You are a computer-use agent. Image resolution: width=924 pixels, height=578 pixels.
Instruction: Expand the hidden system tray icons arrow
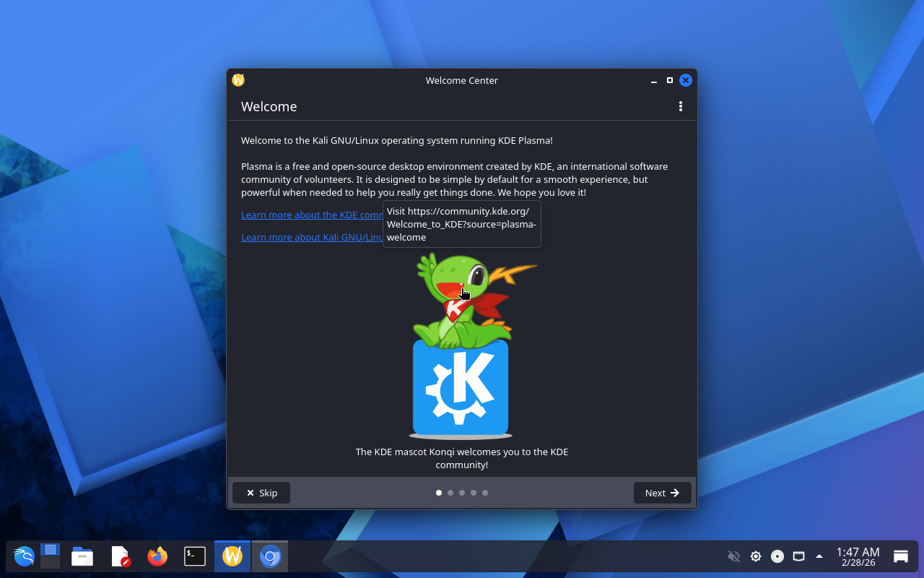coord(819,556)
